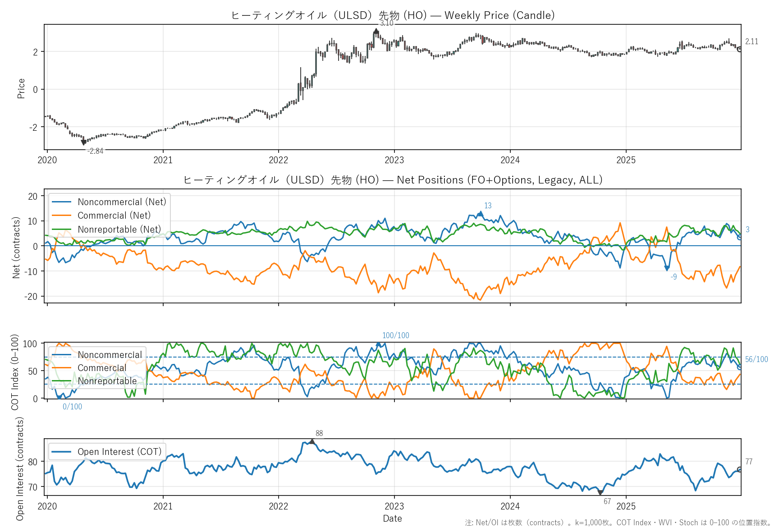Click the Commercial (Net) orange legend line
Viewport: 779px width, 532px height.
[x=62, y=216]
